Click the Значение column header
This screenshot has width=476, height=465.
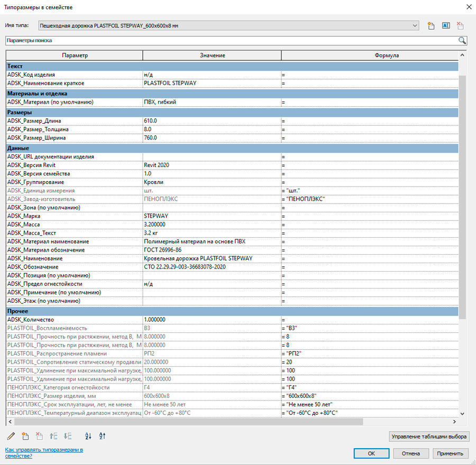212,55
